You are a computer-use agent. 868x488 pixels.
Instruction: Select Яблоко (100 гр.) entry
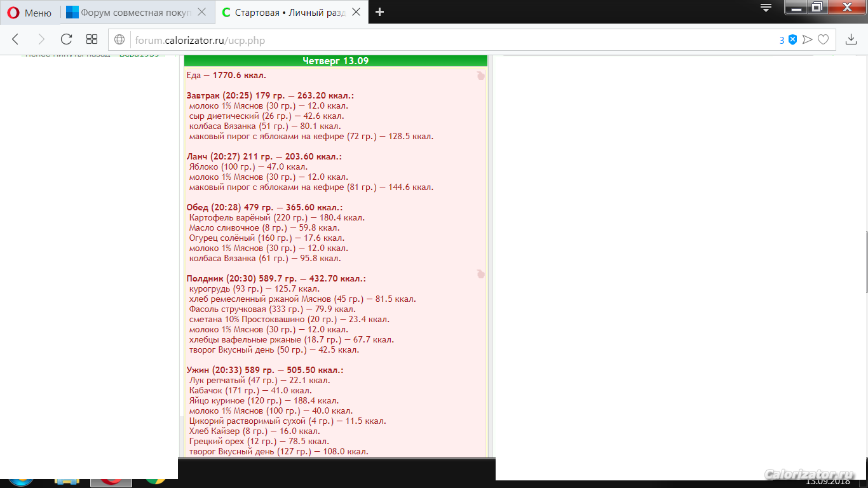(248, 167)
